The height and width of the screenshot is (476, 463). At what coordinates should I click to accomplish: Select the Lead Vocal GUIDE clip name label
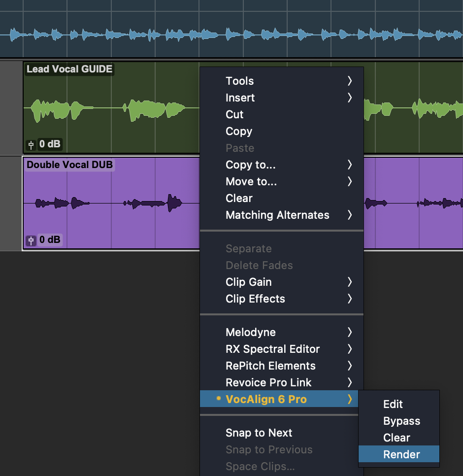pos(69,69)
